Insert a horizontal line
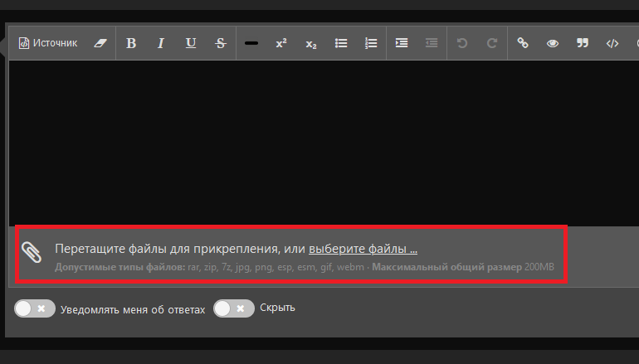 click(x=251, y=43)
